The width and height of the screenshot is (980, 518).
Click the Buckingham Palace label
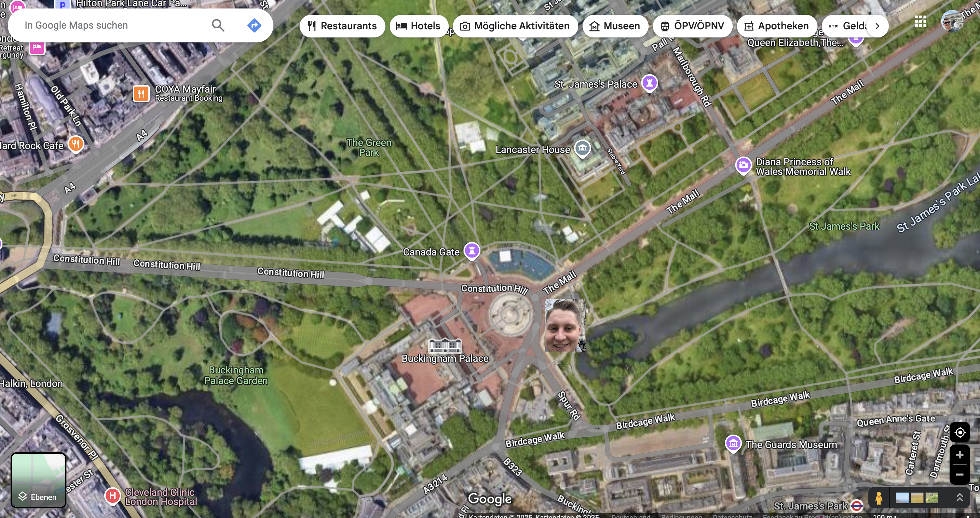[445, 358]
